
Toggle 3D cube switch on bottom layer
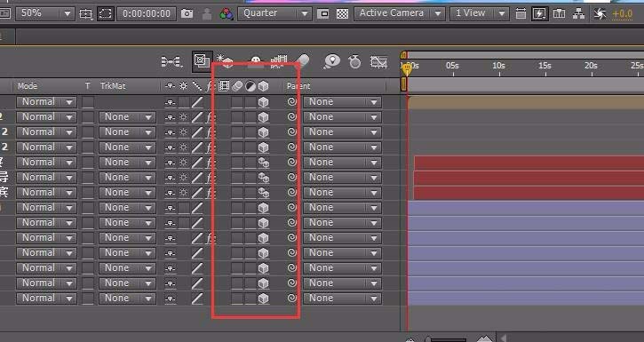[x=263, y=298]
